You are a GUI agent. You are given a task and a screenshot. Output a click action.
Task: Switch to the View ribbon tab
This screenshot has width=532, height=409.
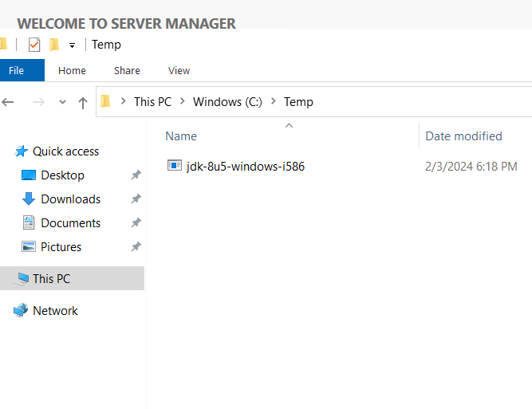point(179,70)
